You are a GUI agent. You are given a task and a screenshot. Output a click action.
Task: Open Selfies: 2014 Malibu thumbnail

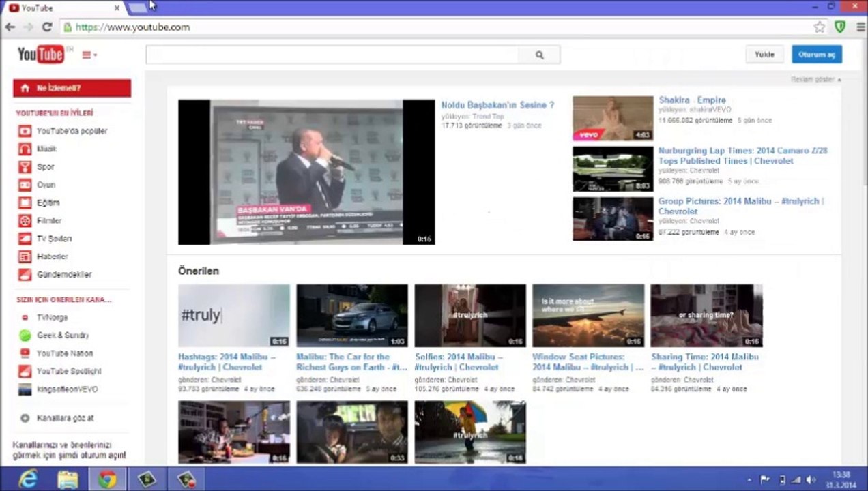tap(470, 316)
